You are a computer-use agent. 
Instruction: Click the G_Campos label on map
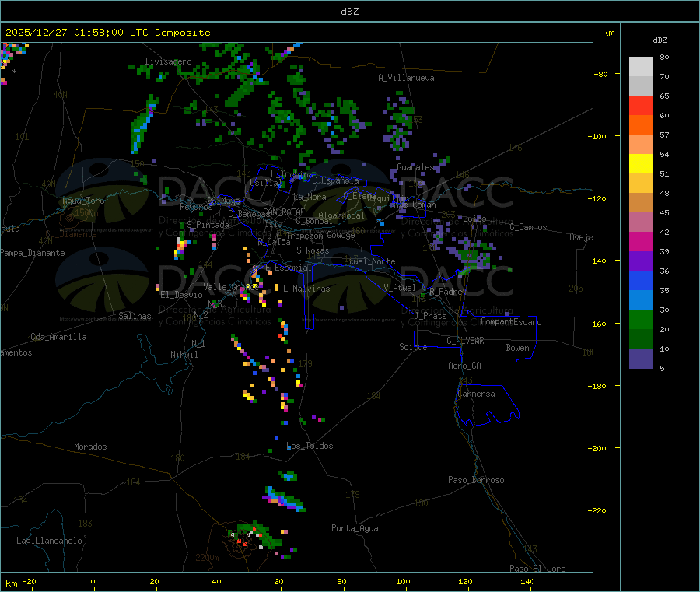528,227
